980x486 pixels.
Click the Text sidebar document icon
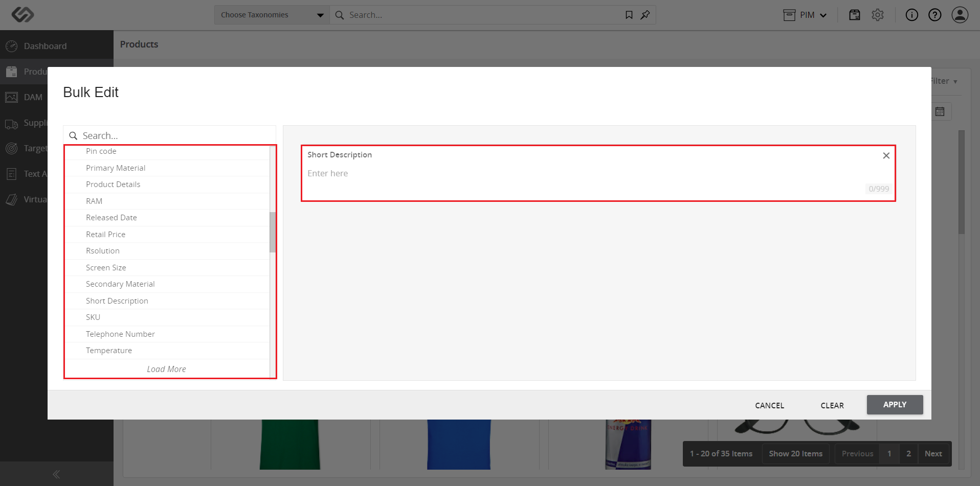(x=11, y=174)
